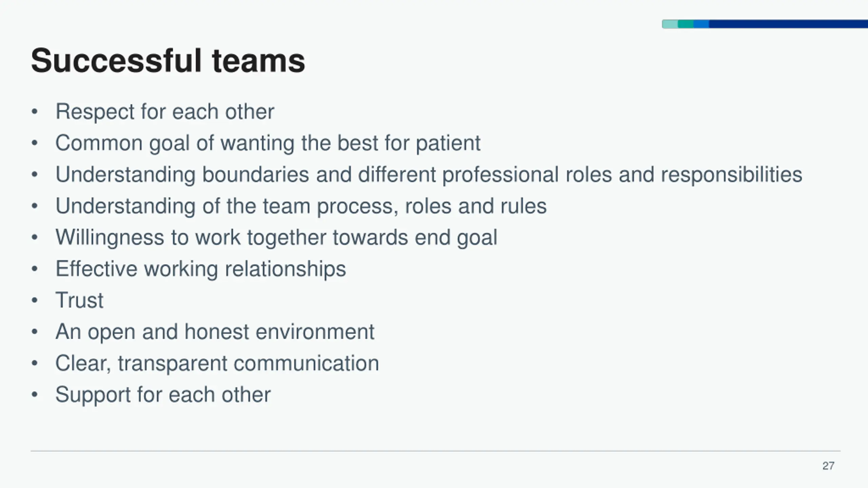Click the bullet dot before 'Trust'
868x488 pixels.
(34, 301)
